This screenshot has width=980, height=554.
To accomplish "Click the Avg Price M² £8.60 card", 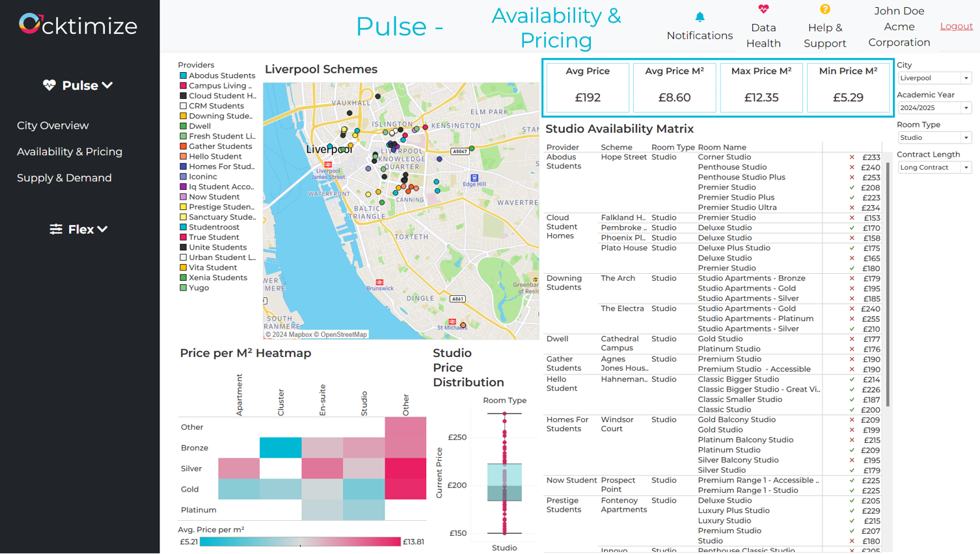I will coord(674,86).
